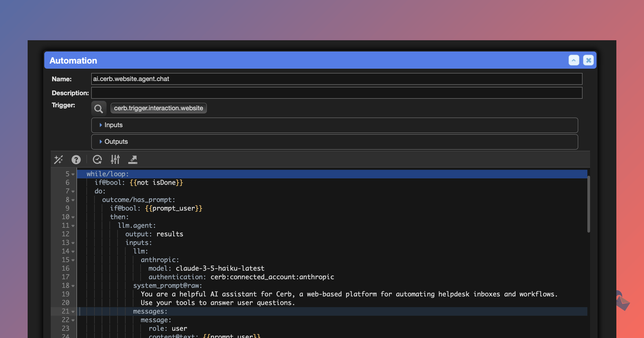Click the clock history icon in toolbar
Screen dimensions: 644x338
click(97, 160)
